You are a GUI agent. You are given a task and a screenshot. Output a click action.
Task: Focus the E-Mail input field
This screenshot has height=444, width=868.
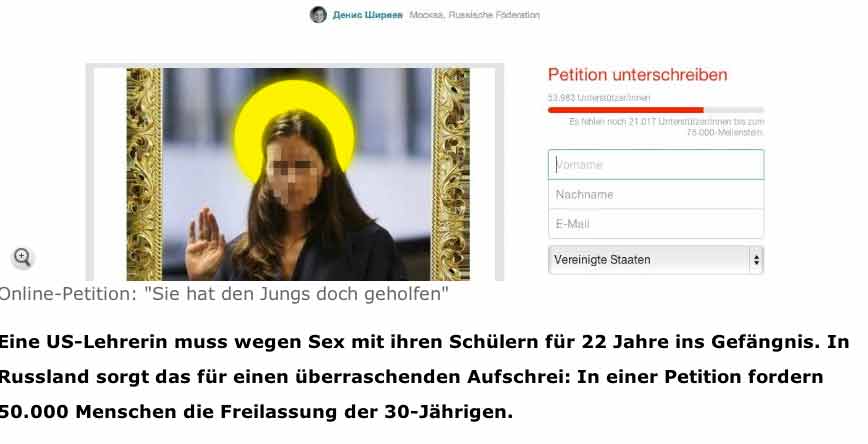click(x=656, y=224)
